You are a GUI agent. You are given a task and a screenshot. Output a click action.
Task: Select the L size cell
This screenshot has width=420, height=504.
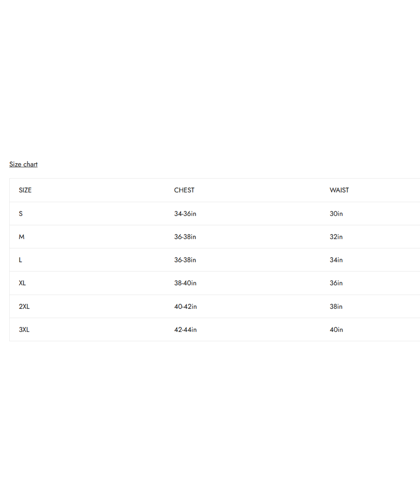click(20, 260)
